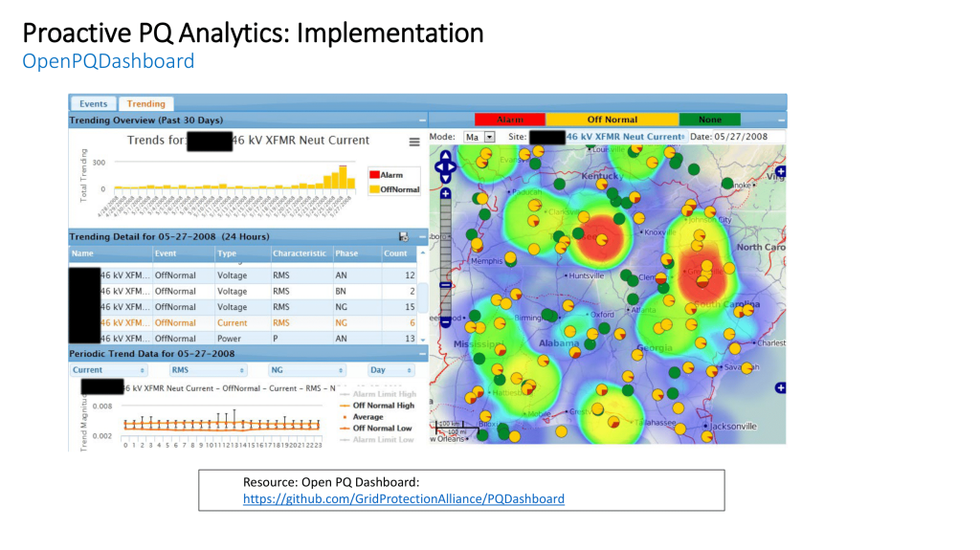Click the Trending Detail export icon
The height and width of the screenshot is (550, 980).
[x=404, y=236]
